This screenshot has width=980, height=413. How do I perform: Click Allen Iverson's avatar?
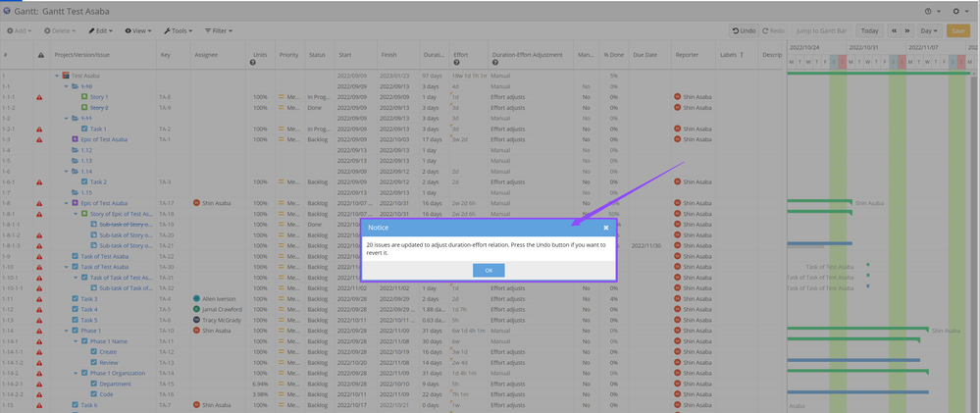[x=197, y=298]
